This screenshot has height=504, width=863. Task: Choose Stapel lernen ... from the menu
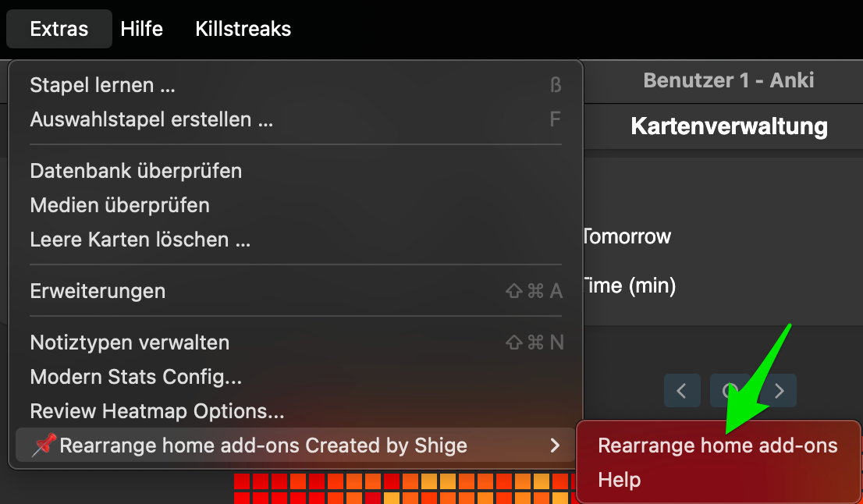coord(102,85)
